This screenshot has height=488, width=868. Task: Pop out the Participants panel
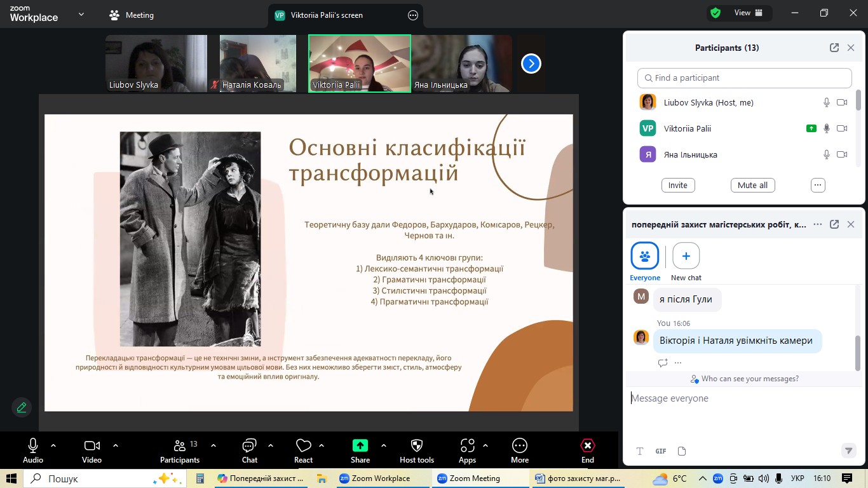[834, 48]
